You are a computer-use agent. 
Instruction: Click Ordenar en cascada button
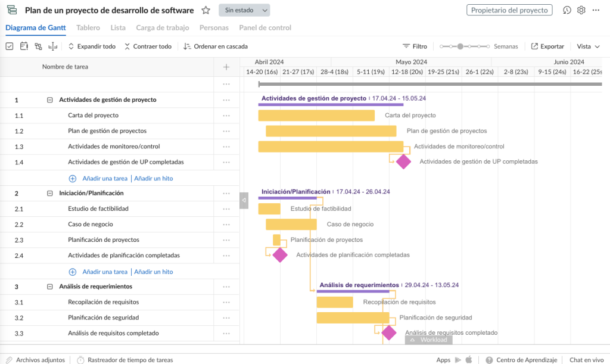[x=216, y=46]
